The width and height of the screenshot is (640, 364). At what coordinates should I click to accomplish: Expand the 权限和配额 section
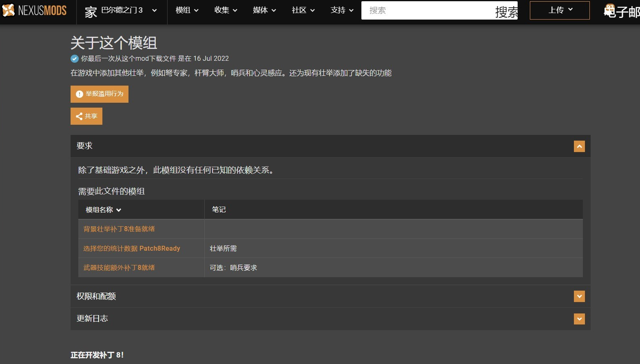pos(579,296)
